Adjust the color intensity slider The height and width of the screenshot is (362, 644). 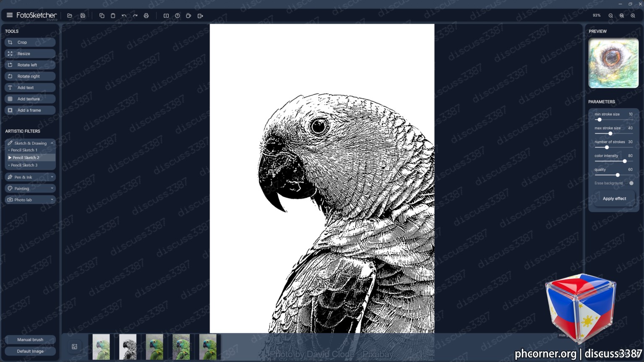613,161
